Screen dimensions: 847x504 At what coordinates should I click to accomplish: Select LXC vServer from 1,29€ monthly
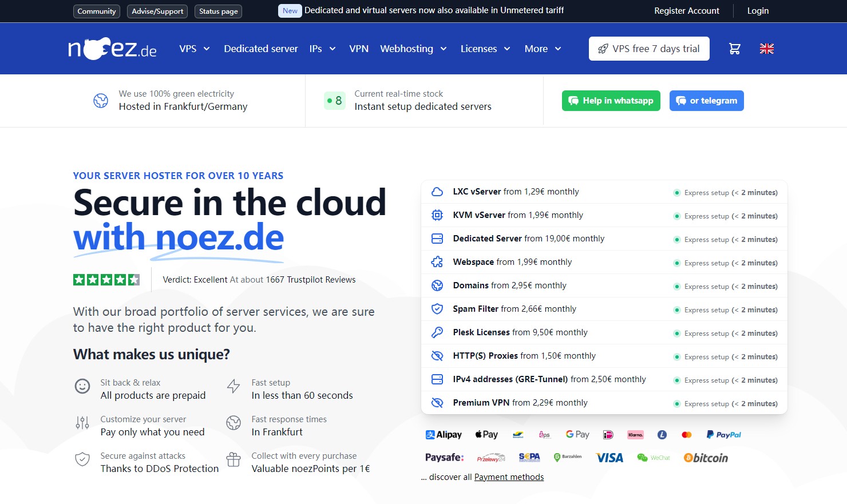click(x=516, y=192)
